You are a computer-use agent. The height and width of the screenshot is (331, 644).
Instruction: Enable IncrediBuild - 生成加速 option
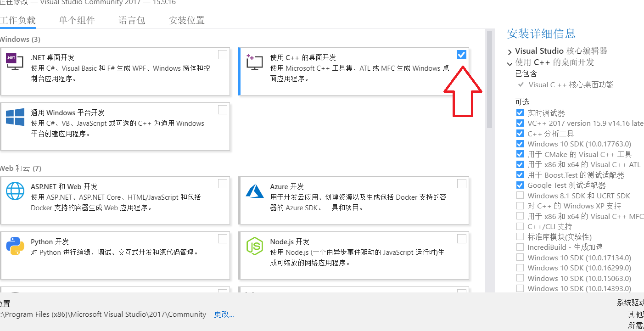(520, 247)
